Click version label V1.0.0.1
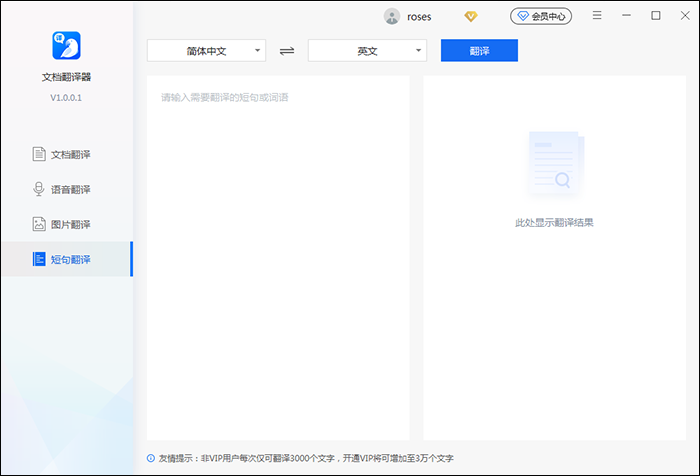This screenshot has height=476, width=700. [x=66, y=98]
